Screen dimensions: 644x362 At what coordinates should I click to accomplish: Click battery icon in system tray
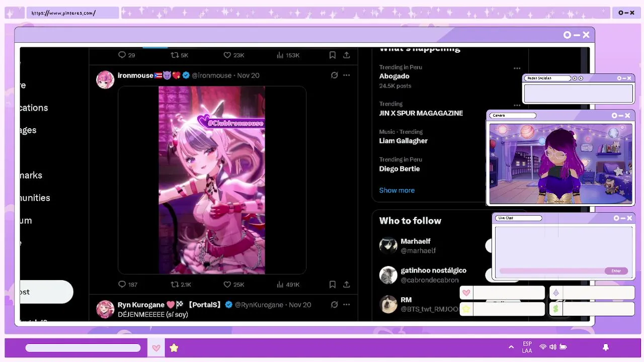point(563,347)
